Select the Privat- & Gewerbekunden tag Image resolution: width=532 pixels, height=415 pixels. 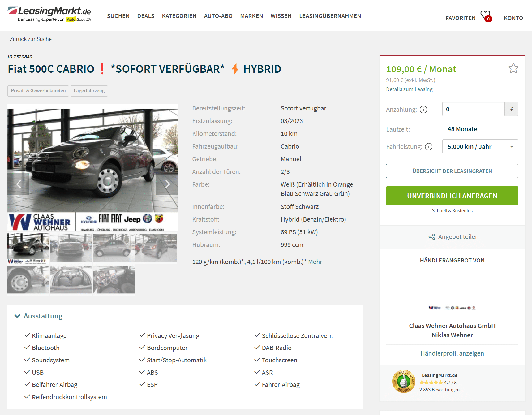pyautogui.click(x=38, y=91)
